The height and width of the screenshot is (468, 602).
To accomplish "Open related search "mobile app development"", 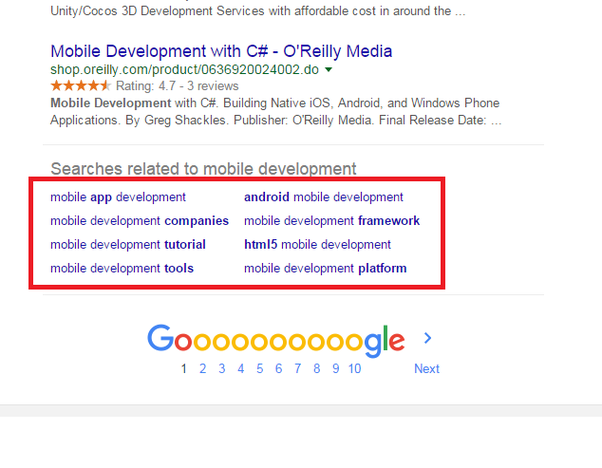I will (118, 197).
